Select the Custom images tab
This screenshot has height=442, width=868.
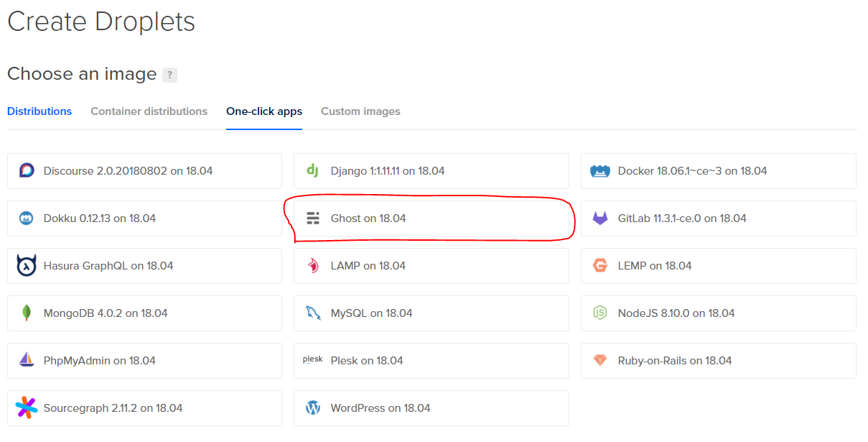[360, 111]
